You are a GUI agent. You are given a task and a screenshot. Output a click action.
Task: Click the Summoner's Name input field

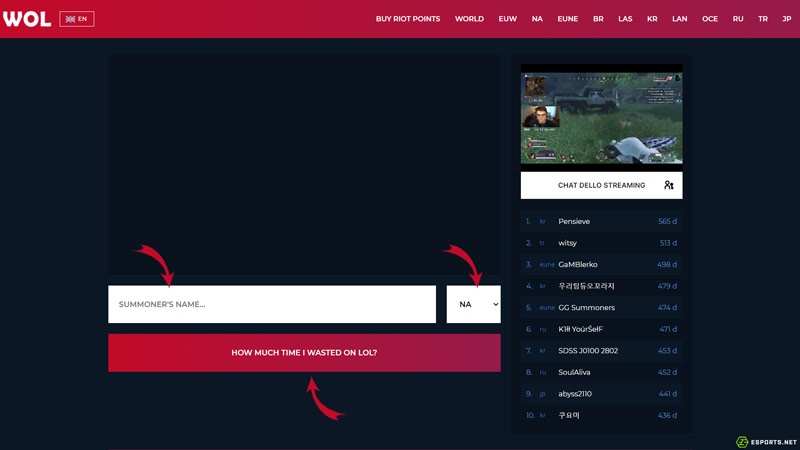272,304
